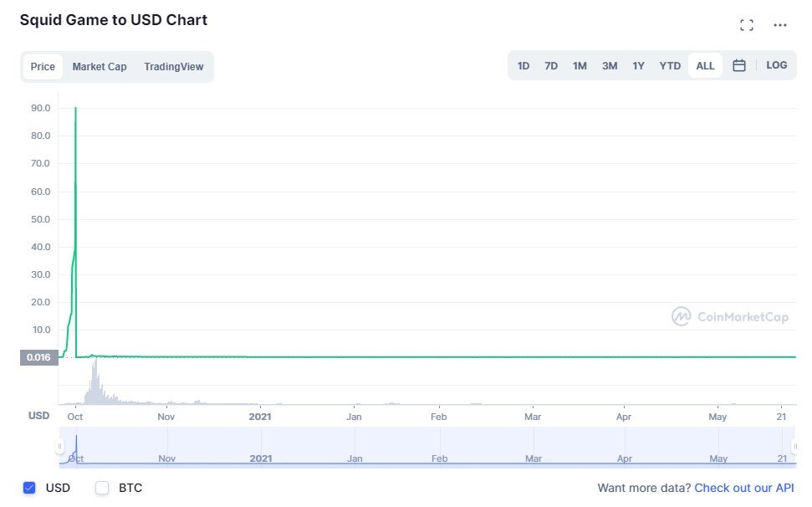This screenshot has height=507, width=812.
Task: Select the 7D time range
Action: tap(551, 65)
